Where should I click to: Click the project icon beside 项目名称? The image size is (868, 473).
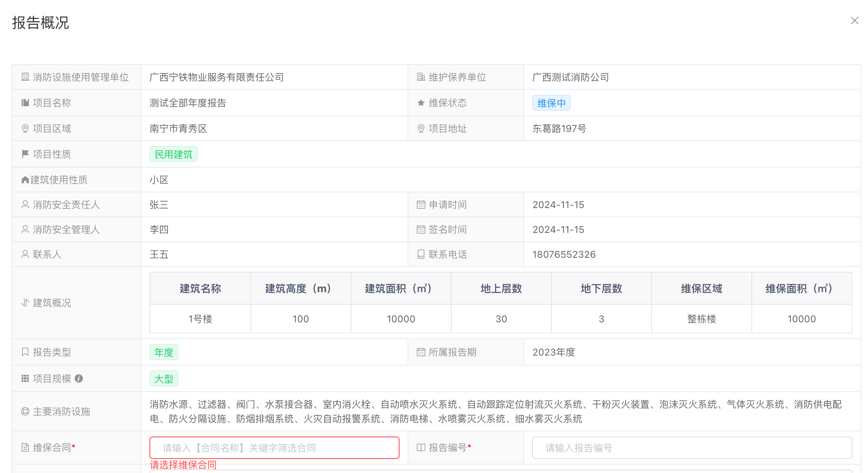[x=25, y=103]
